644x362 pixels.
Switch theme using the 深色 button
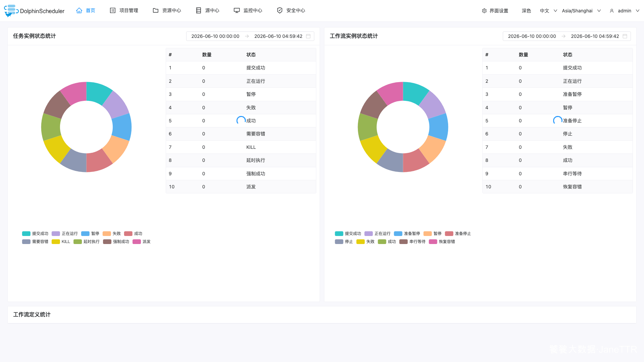(x=526, y=11)
